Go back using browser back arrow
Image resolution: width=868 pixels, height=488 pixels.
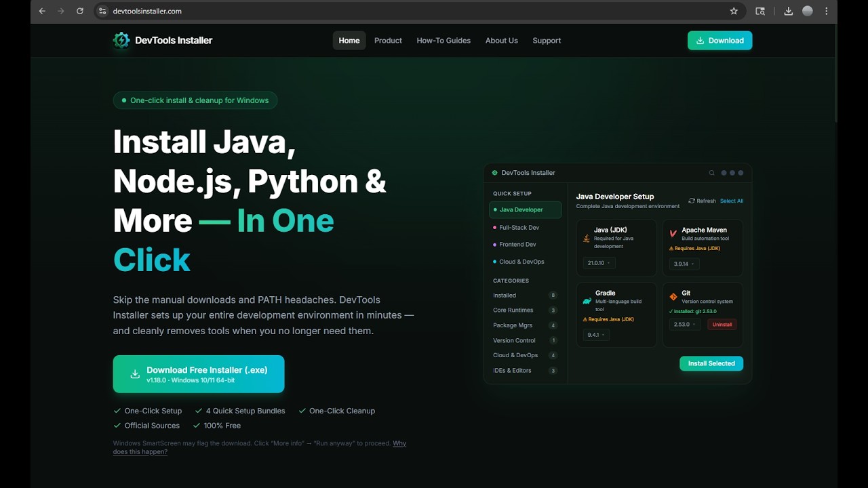click(x=42, y=11)
